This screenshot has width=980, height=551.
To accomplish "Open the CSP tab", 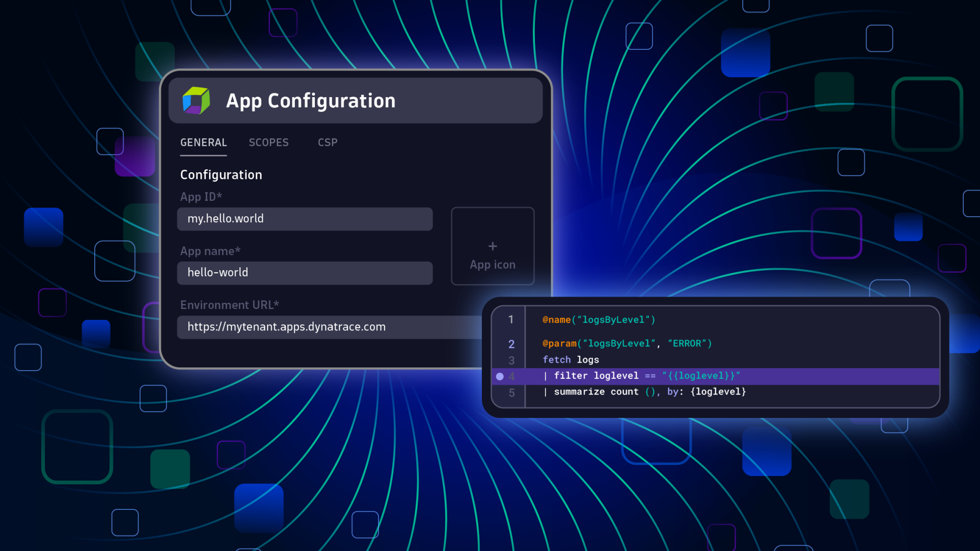I will click(327, 142).
